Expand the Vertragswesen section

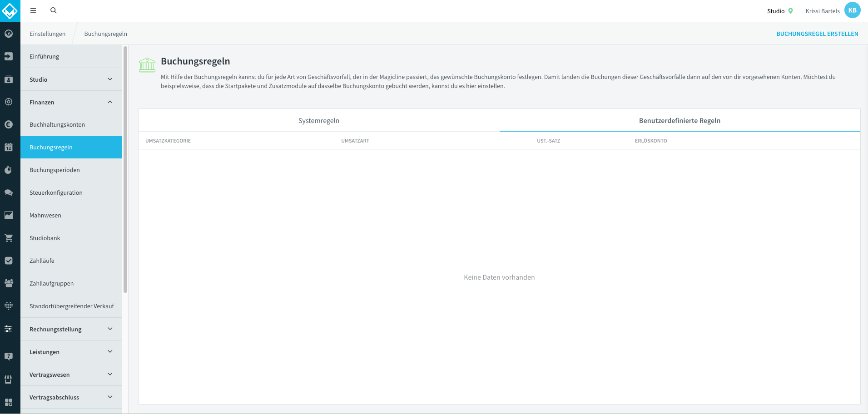coord(71,375)
